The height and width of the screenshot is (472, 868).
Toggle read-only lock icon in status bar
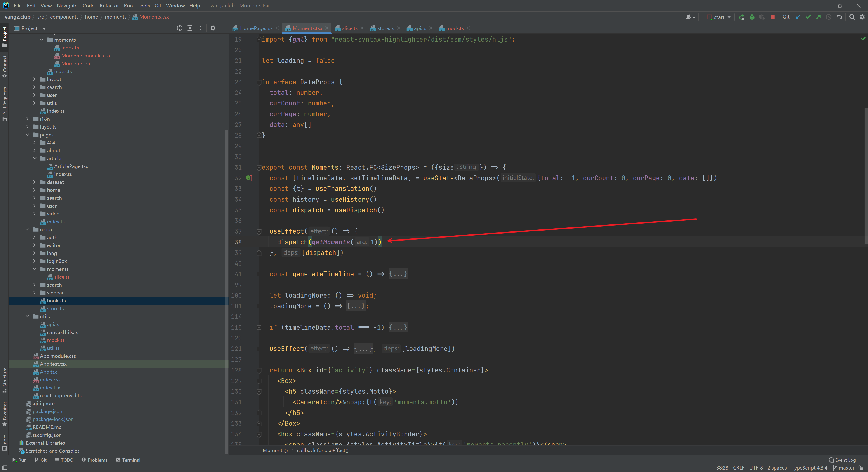(x=861, y=468)
